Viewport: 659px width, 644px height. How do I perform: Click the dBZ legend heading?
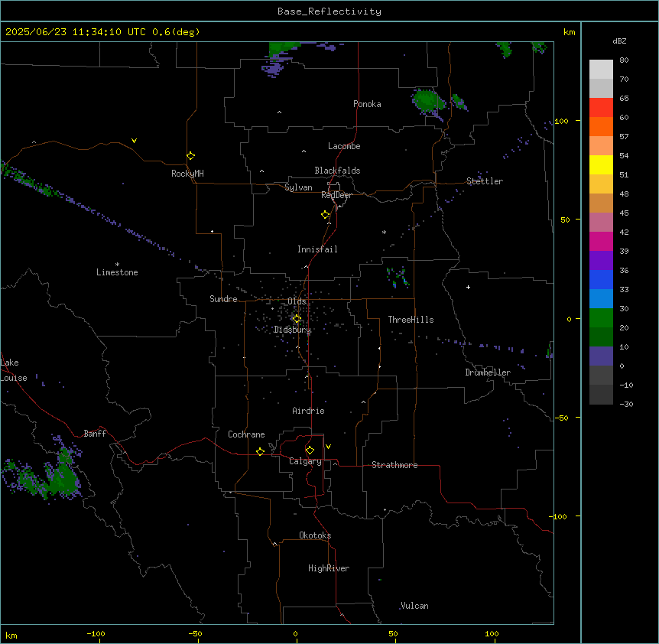(x=619, y=41)
